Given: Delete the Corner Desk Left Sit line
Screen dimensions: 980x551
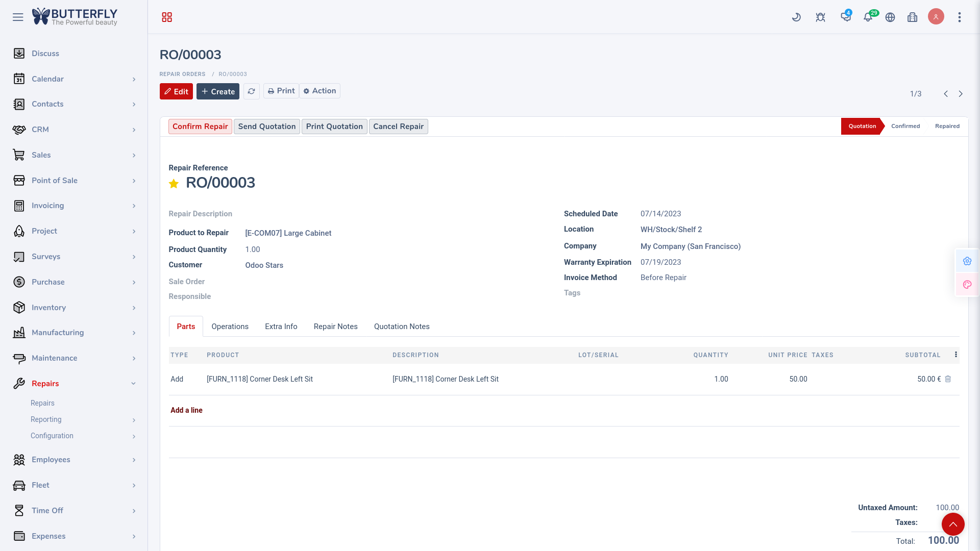Looking at the screenshot, I should coord(948,379).
